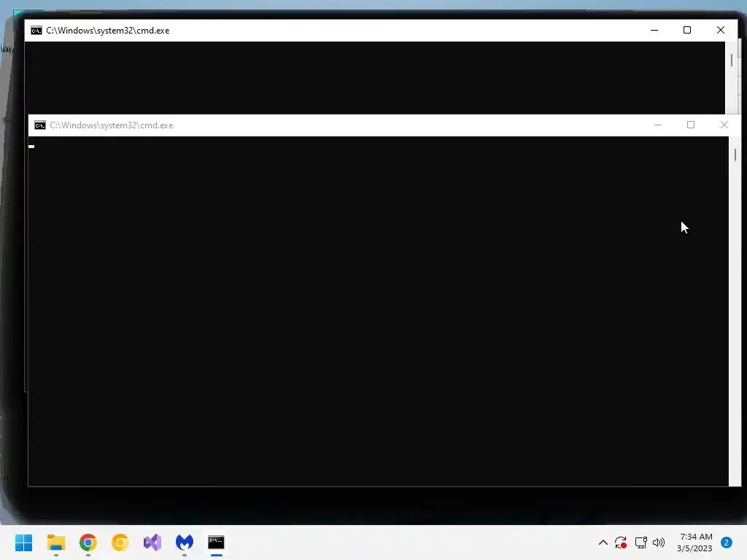
Task: Close the front cmd.exe window
Action: (x=724, y=125)
